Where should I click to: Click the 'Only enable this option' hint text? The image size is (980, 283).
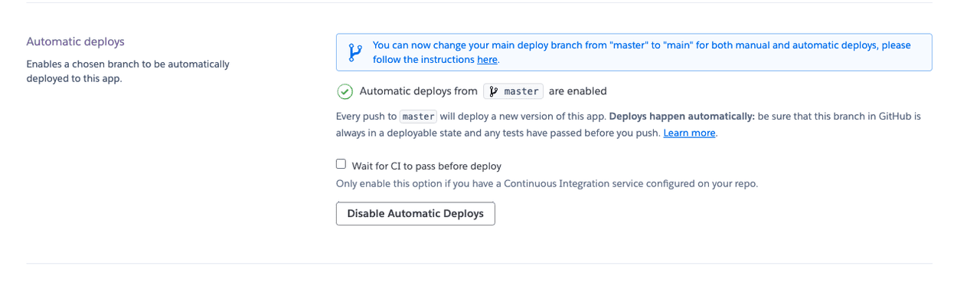click(x=547, y=183)
